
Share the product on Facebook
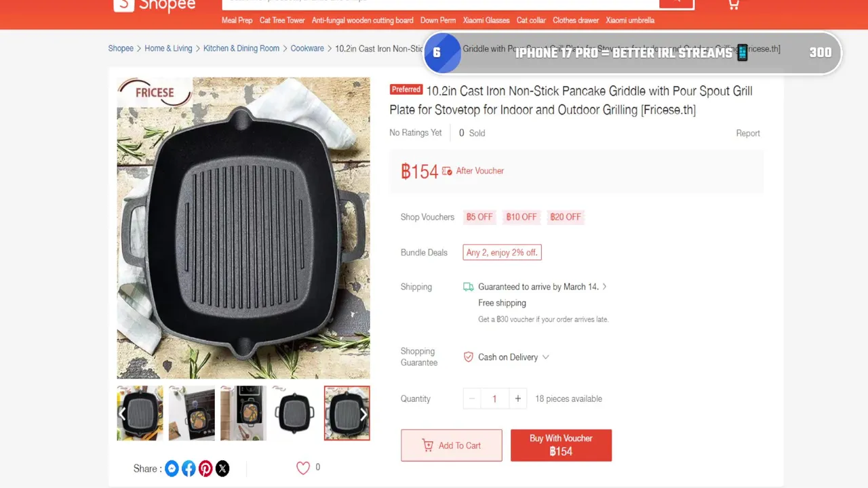point(189,468)
